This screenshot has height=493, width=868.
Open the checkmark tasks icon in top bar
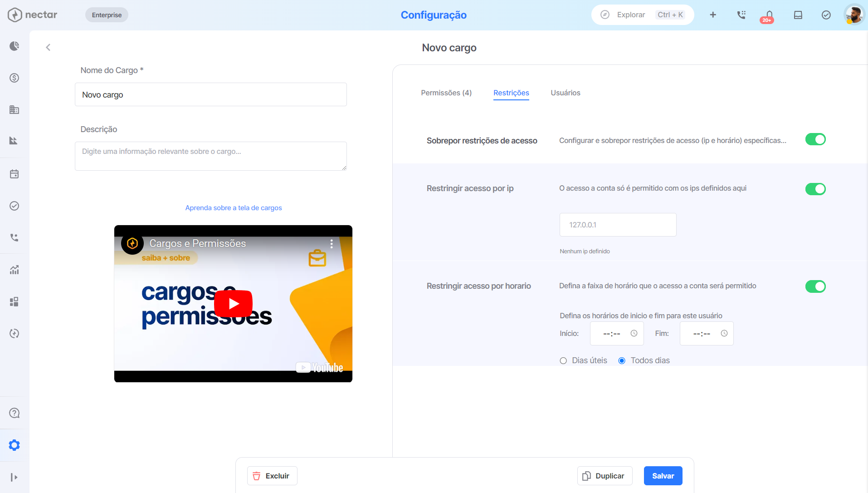pyautogui.click(x=826, y=15)
